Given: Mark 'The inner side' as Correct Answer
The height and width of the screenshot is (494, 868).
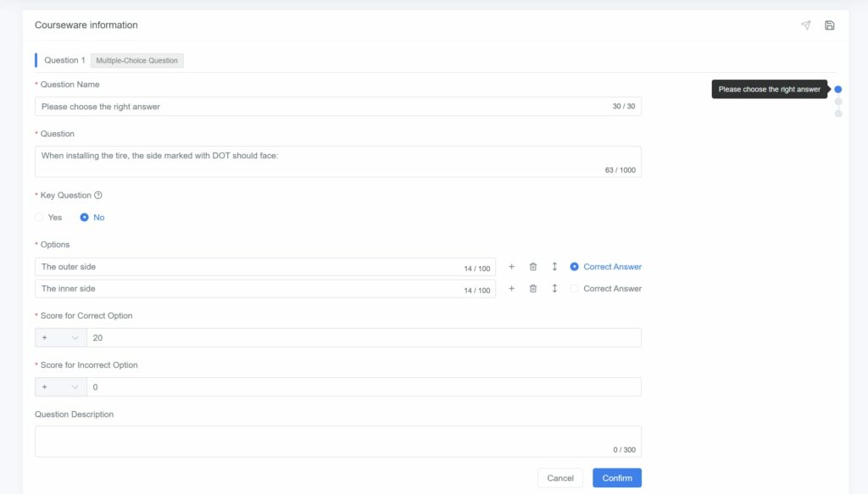Looking at the screenshot, I should click(x=575, y=289).
